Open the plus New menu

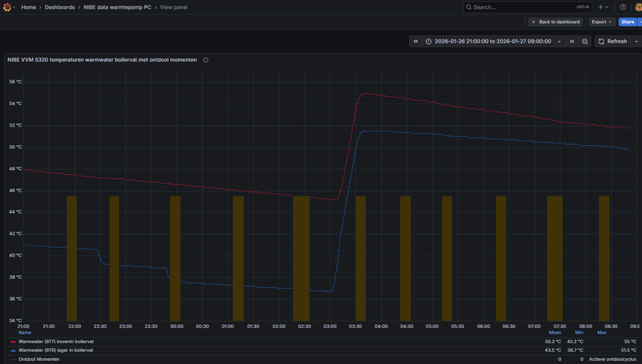pyautogui.click(x=600, y=7)
